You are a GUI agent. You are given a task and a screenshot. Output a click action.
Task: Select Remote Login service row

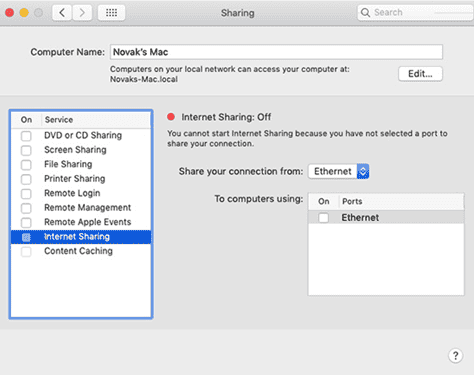click(81, 193)
